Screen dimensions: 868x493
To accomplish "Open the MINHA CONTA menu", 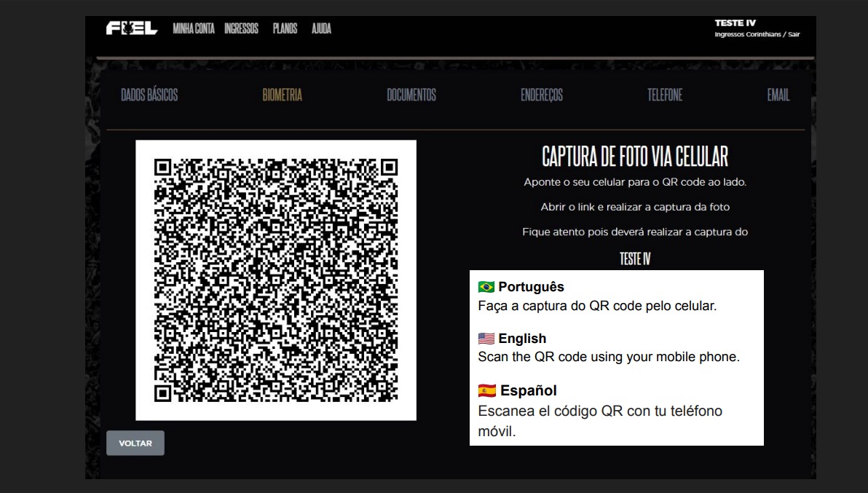I will tap(193, 29).
